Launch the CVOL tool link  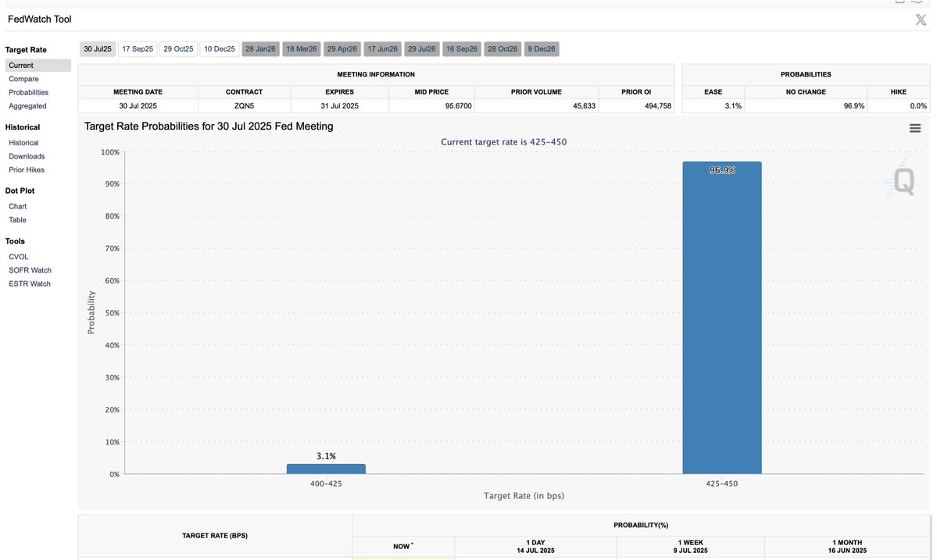(18, 257)
